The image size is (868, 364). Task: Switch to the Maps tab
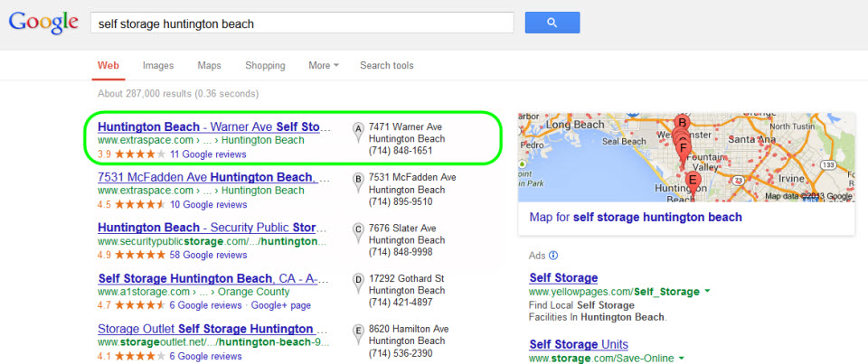tap(209, 66)
